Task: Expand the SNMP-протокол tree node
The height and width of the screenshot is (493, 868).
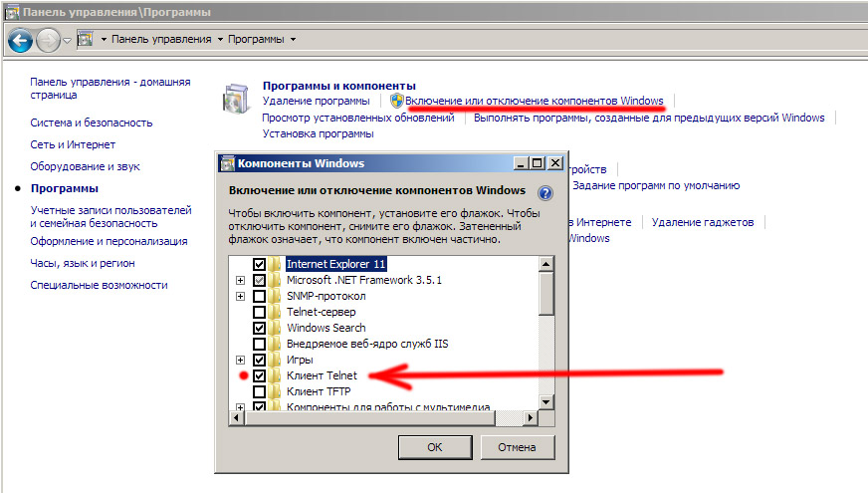Action: (x=240, y=296)
